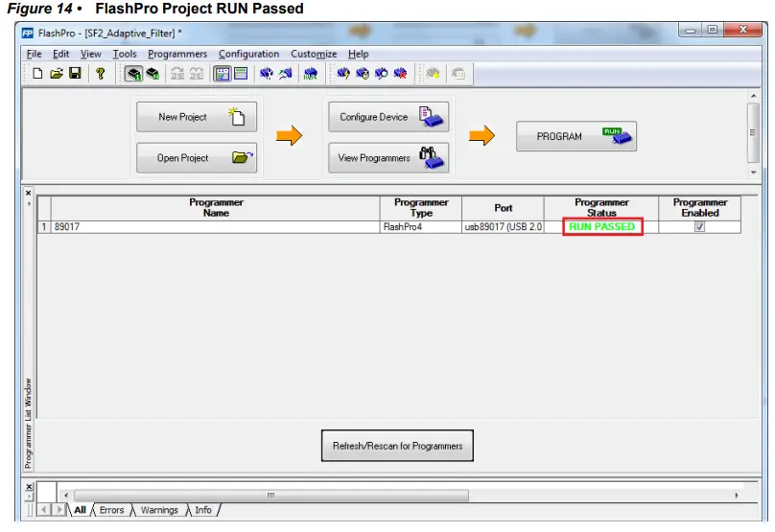Click the Open Project button

tap(197, 158)
